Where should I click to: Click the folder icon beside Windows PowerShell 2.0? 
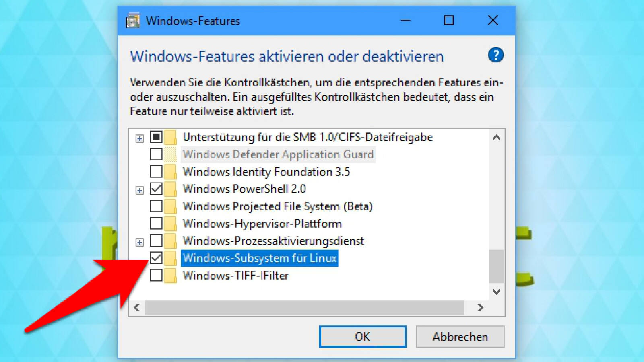[170, 188]
